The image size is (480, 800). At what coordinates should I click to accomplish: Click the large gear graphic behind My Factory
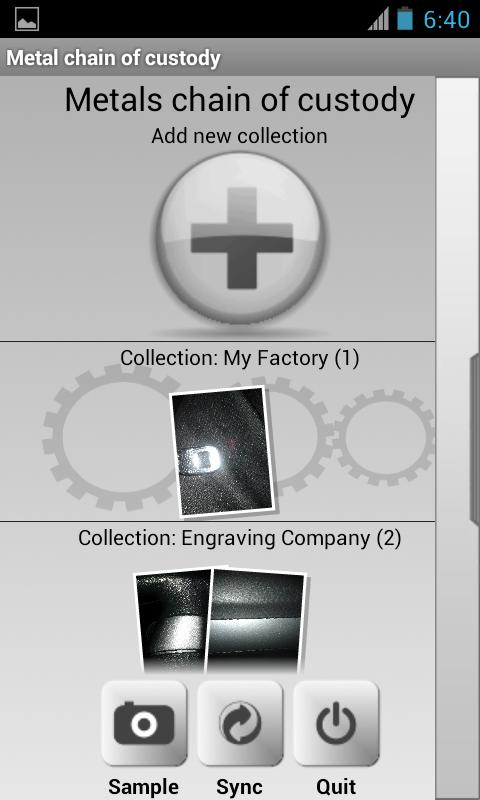point(110,438)
